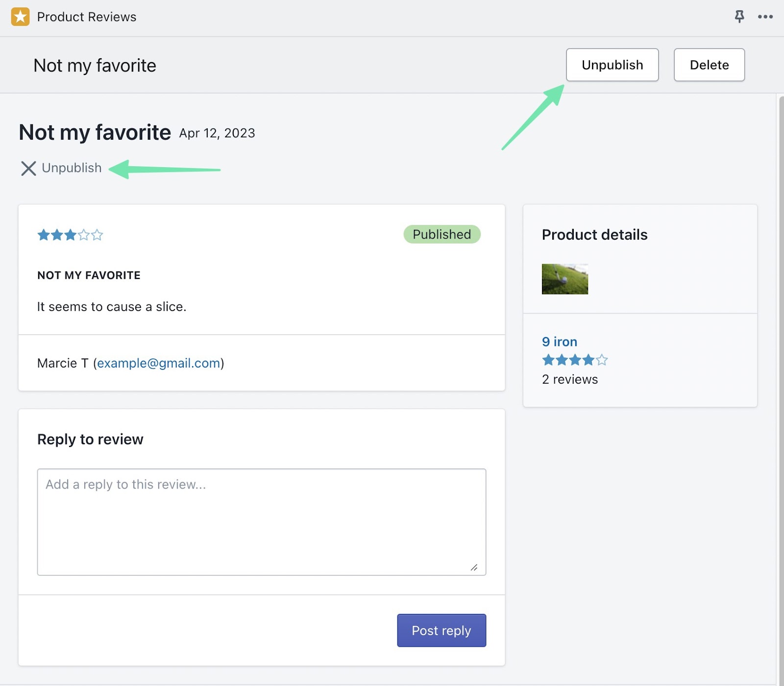Viewport: 784px width, 686px height.
Task: Click the Apr 12, 2023 review date
Action: click(x=217, y=133)
